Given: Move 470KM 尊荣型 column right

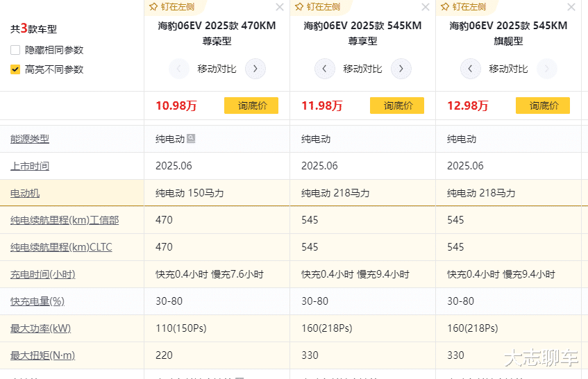Looking at the screenshot, I should [x=255, y=69].
